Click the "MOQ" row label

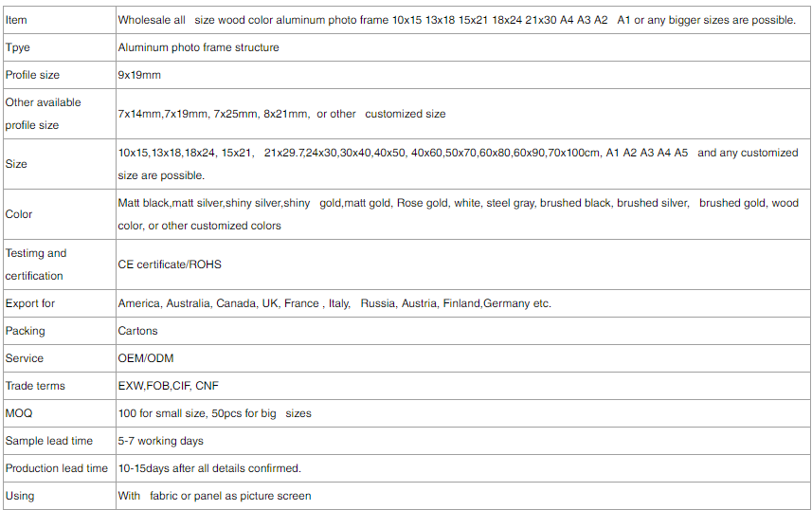coord(19,413)
